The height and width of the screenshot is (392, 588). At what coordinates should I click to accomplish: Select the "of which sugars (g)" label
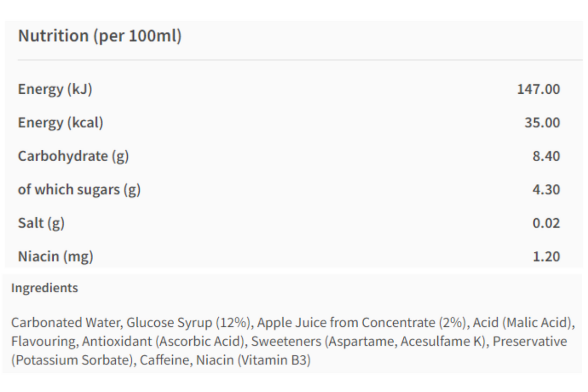coord(79,190)
